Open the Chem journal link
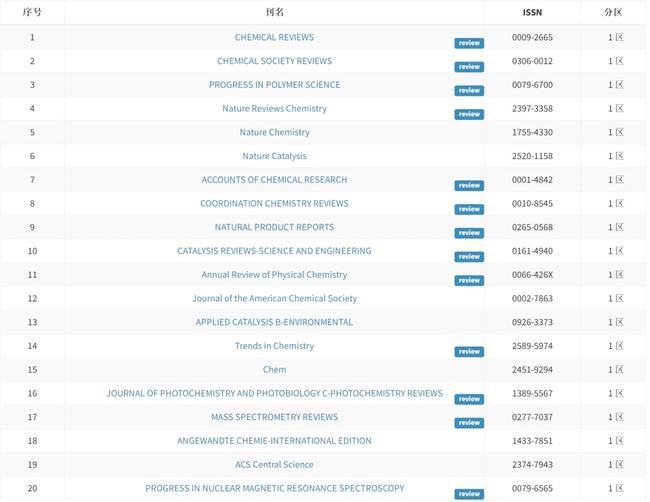The height and width of the screenshot is (502, 650). (274, 370)
